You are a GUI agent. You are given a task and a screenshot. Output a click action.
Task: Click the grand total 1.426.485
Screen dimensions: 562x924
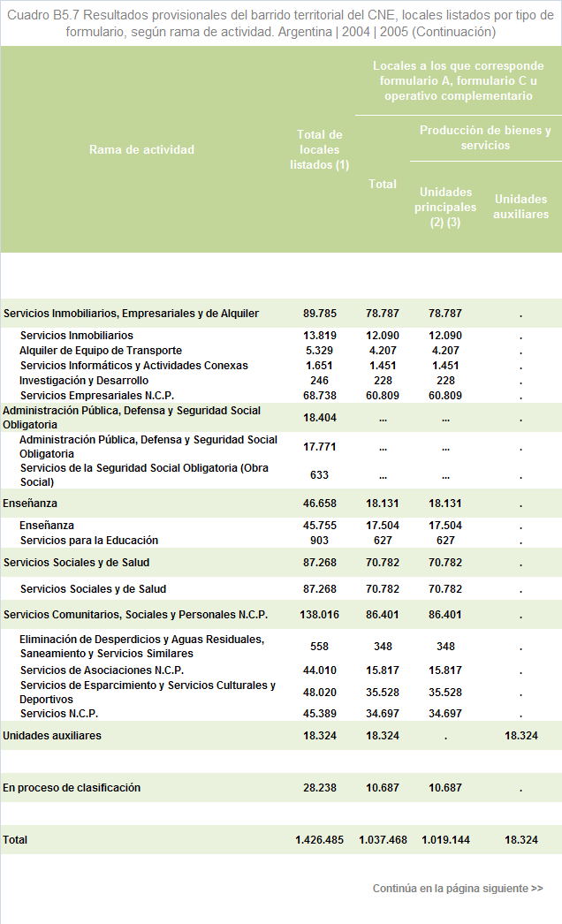point(320,840)
